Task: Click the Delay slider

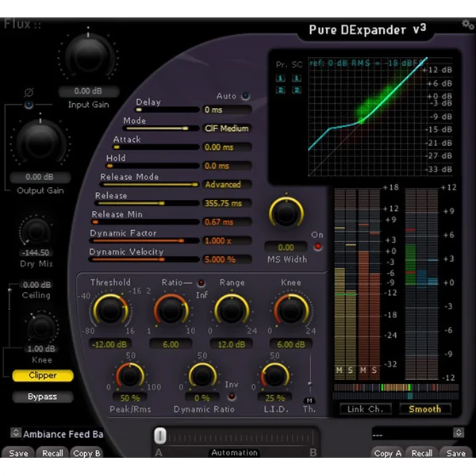Action: 167,110
